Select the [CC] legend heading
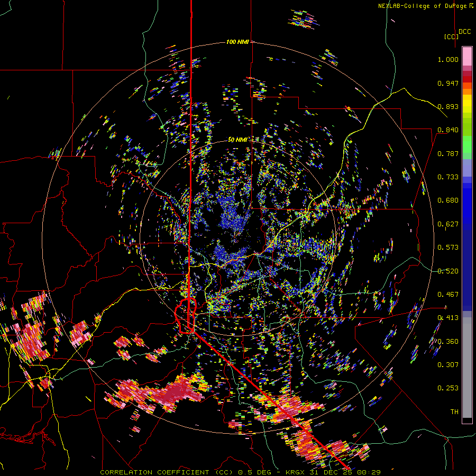This screenshot has width=476, height=476. click(451, 36)
